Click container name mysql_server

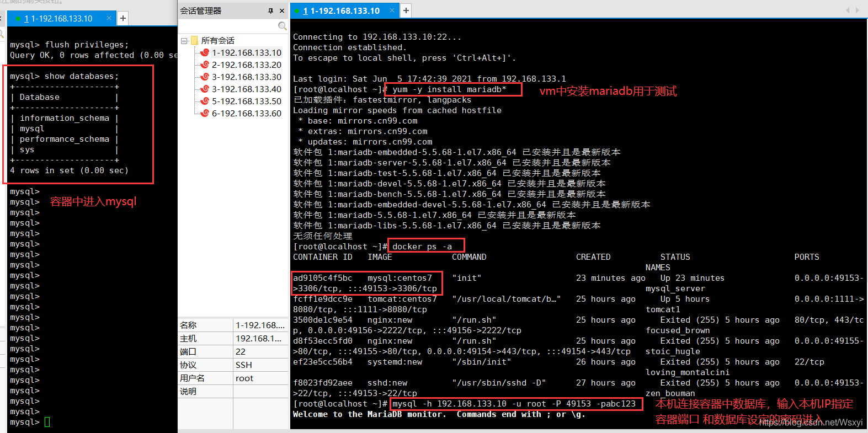click(675, 288)
